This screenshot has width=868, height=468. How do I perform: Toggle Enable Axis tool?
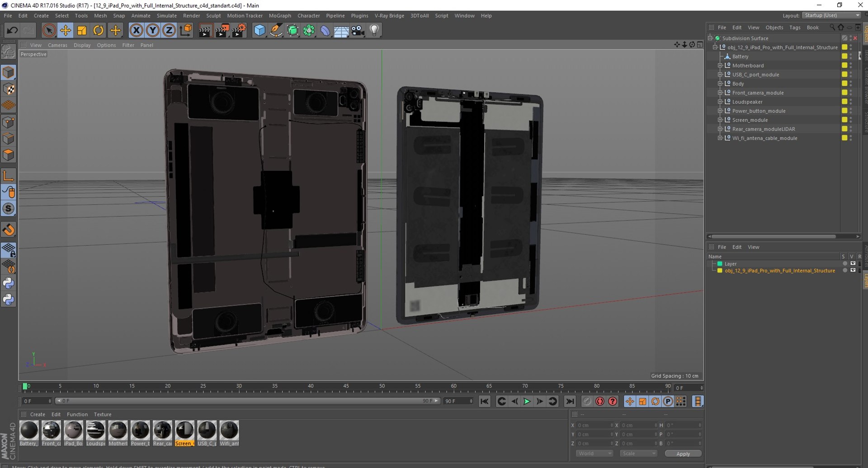click(9, 176)
